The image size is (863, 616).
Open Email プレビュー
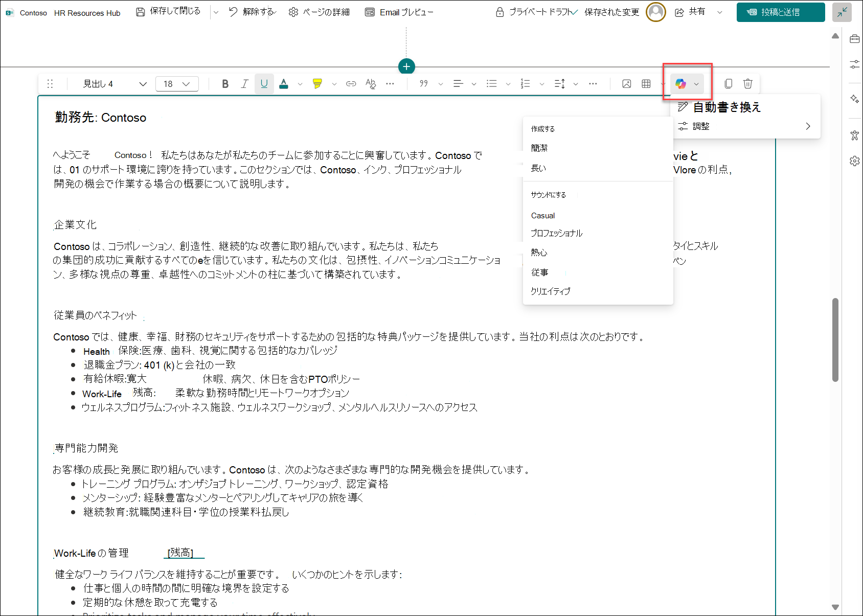399,12
